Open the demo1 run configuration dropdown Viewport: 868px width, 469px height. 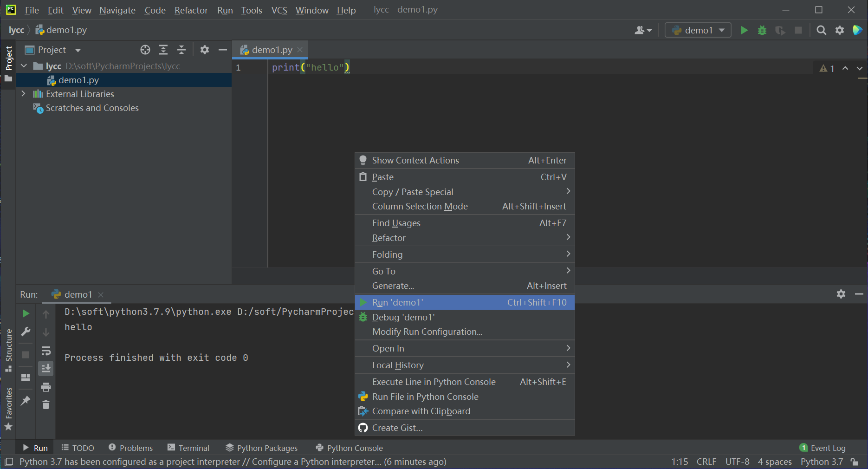(x=698, y=30)
